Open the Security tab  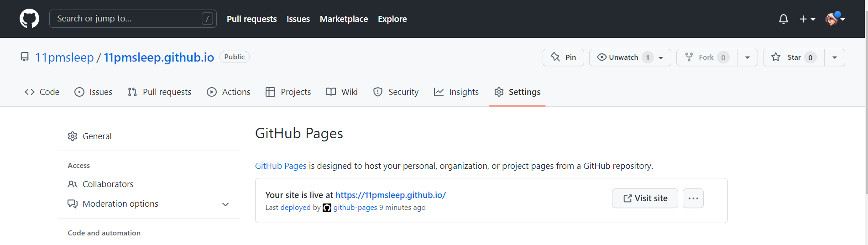coord(396,92)
